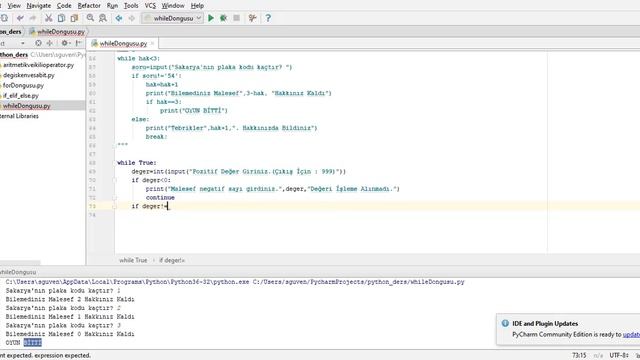
Task: Open the View menu
Action: (x=14, y=6)
